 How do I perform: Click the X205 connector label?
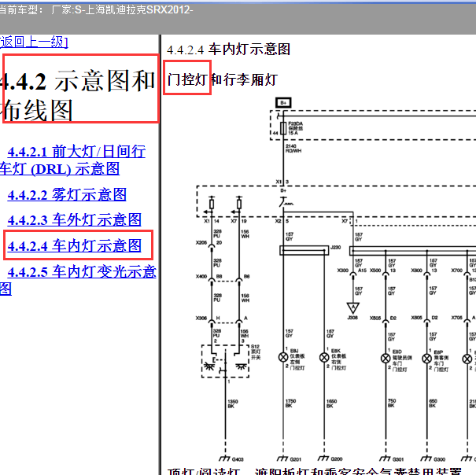click(x=201, y=242)
